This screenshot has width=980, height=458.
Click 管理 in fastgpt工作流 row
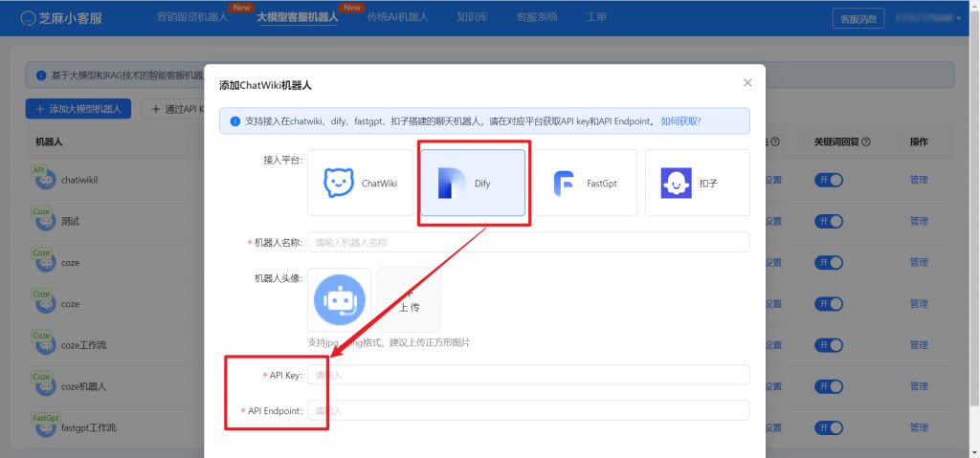919,427
